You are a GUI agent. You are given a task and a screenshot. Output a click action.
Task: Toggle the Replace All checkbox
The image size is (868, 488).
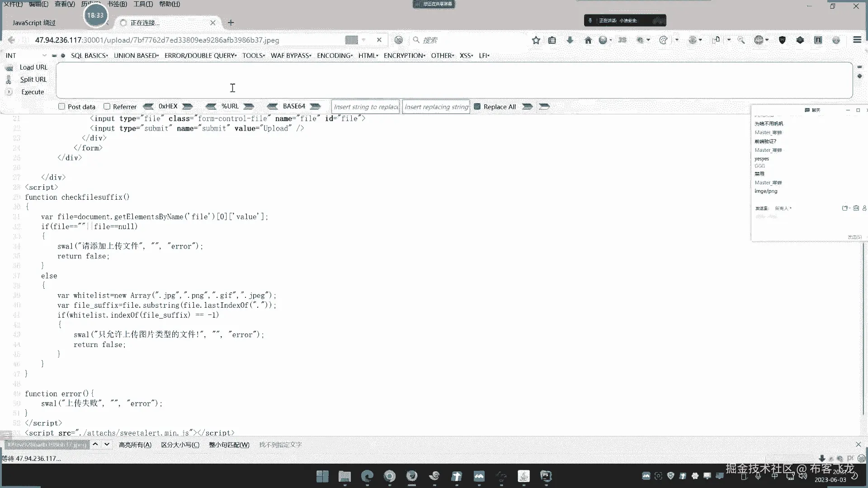click(477, 107)
